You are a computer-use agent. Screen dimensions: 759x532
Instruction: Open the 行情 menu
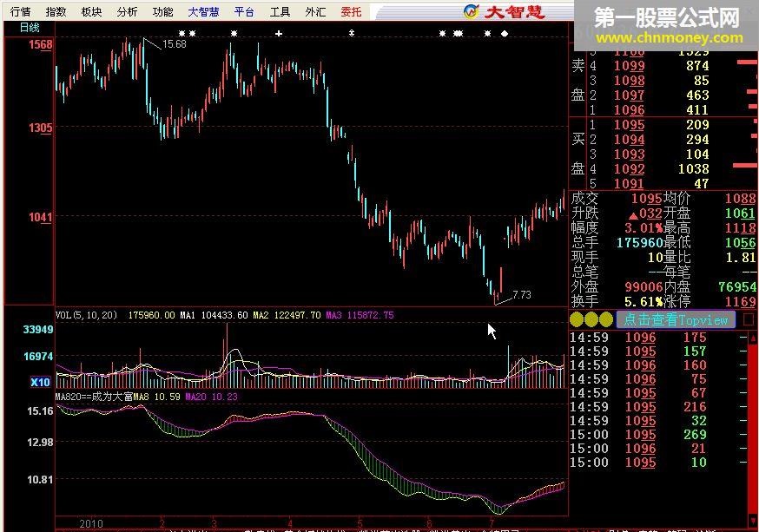pyautogui.click(x=20, y=11)
